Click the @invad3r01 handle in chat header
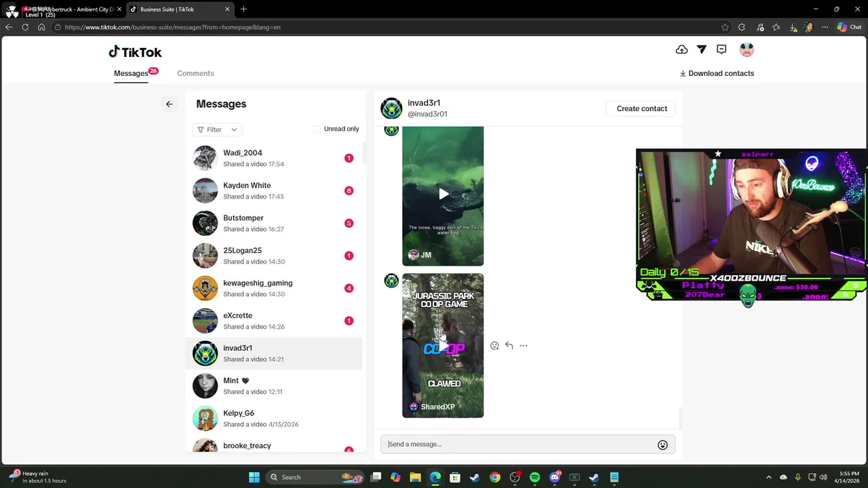The height and width of the screenshot is (488, 868). pyautogui.click(x=427, y=114)
